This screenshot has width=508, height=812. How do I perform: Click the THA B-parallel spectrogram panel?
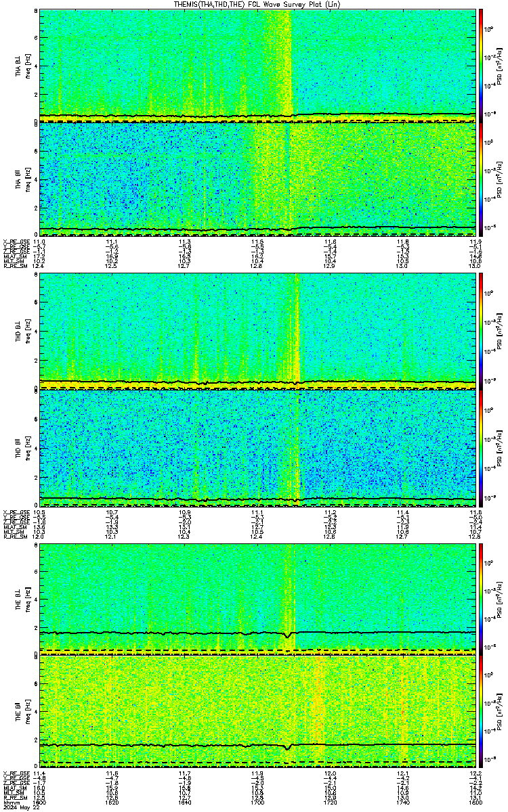[x=258, y=179]
